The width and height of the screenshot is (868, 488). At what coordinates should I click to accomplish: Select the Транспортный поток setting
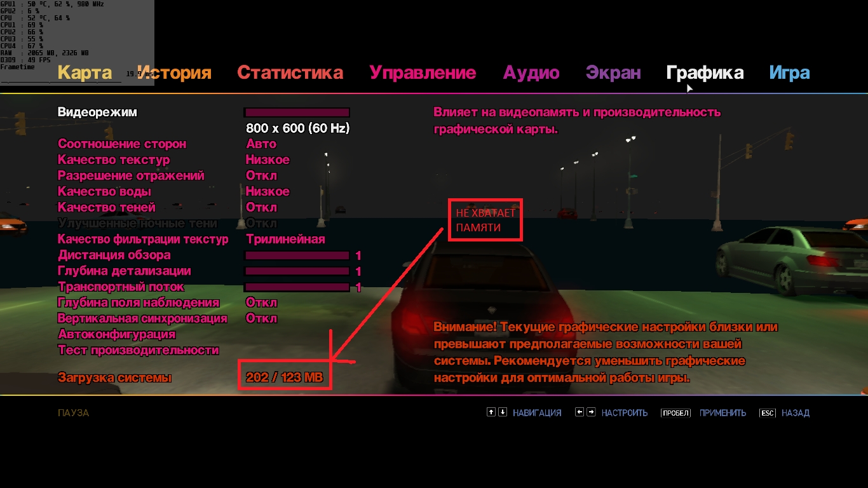pos(121,287)
